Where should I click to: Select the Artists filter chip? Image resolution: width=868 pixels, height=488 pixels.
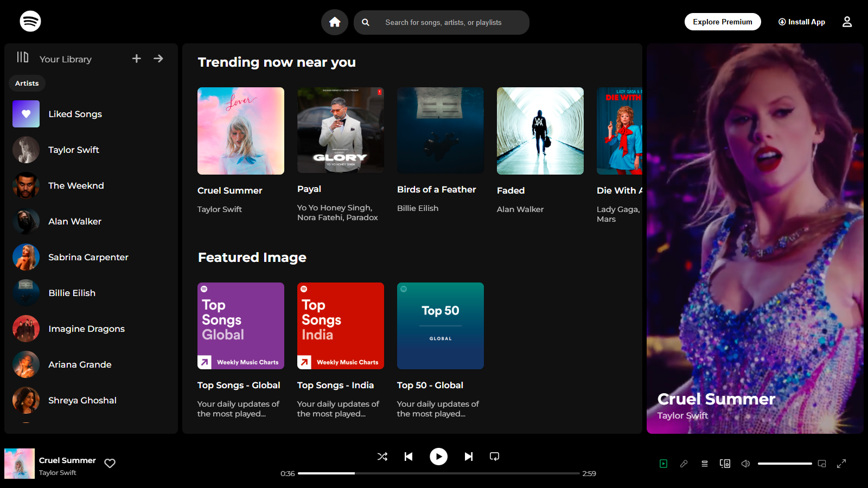click(27, 84)
